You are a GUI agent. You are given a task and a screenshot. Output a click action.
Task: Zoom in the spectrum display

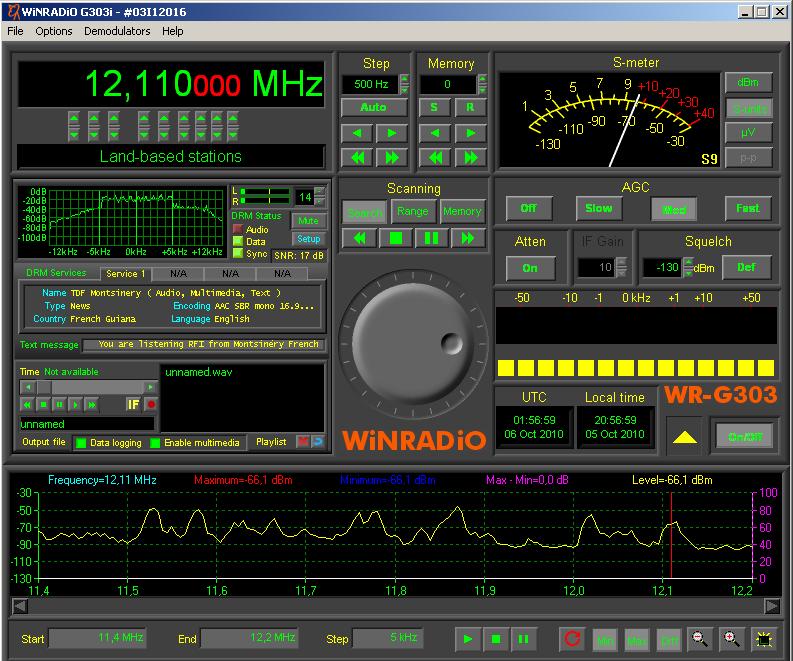[731, 639]
